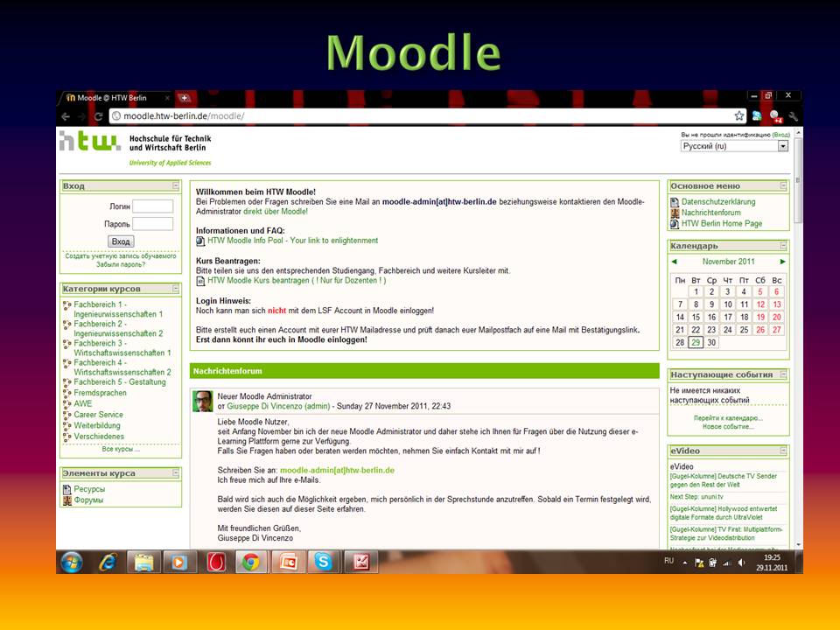Click the Все курсы link
The height and width of the screenshot is (630, 840).
pos(121,449)
